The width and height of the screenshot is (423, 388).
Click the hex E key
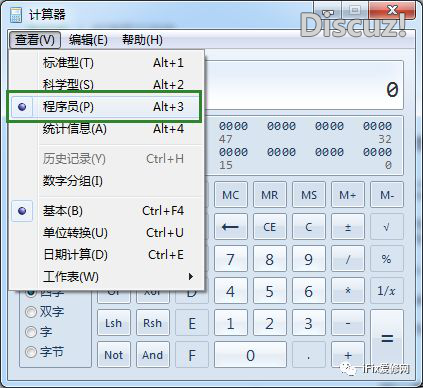[192, 323]
